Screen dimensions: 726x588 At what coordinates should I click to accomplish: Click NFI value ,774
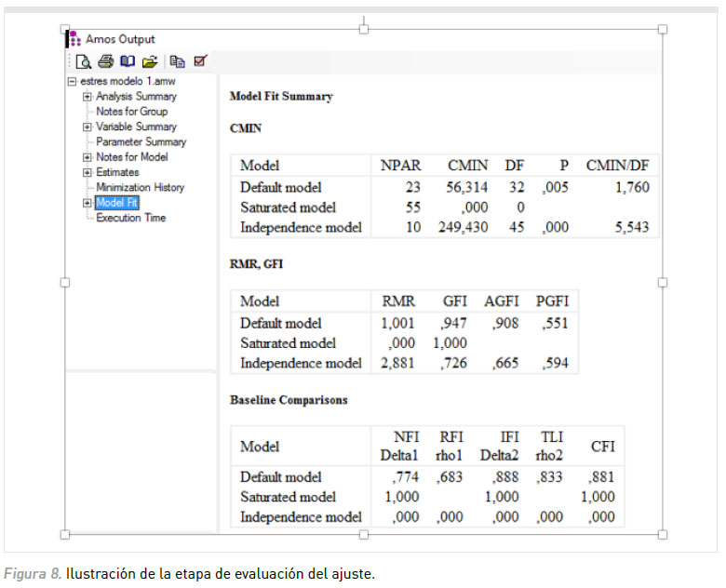click(x=406, y=477)
